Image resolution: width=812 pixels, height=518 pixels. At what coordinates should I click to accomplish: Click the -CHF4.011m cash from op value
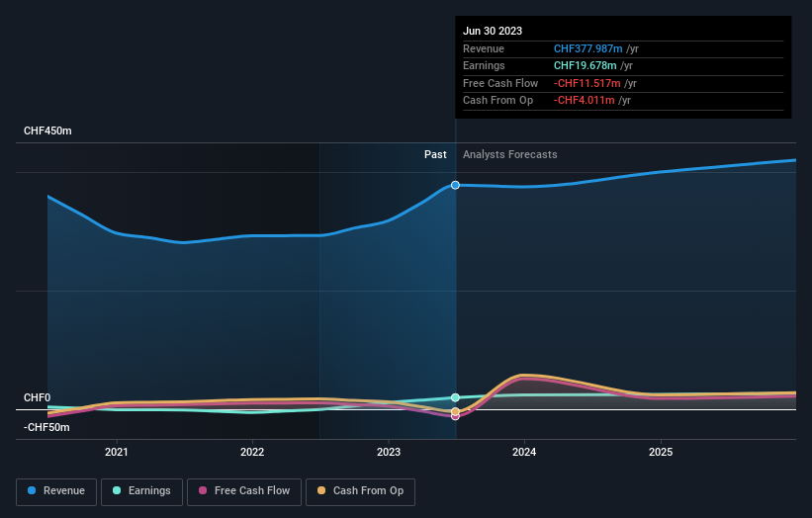[585, 101]
